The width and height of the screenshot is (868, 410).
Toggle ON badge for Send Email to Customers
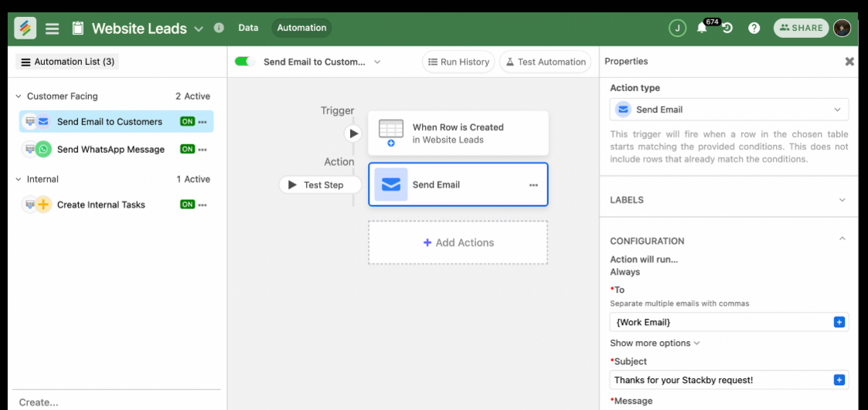click(187, 122)
